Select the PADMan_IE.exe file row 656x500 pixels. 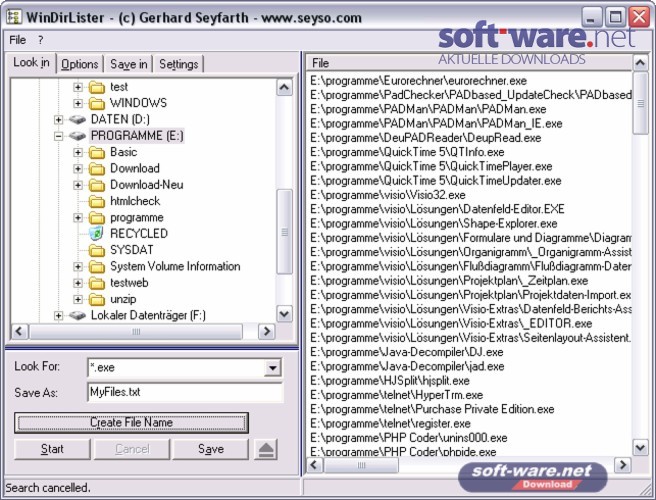coord(436,123)
